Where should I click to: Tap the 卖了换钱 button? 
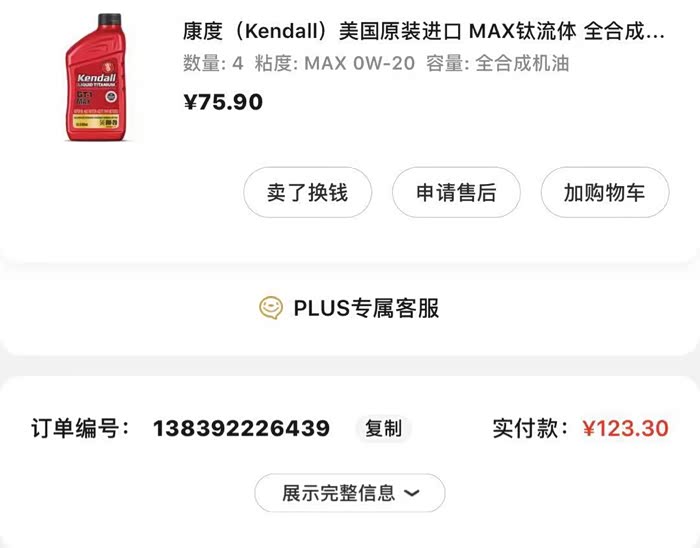(308, 192)
